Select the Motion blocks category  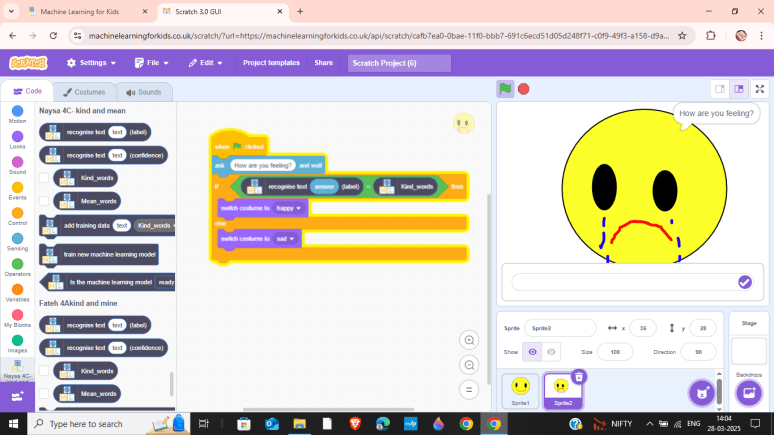[x=17, y=114]
